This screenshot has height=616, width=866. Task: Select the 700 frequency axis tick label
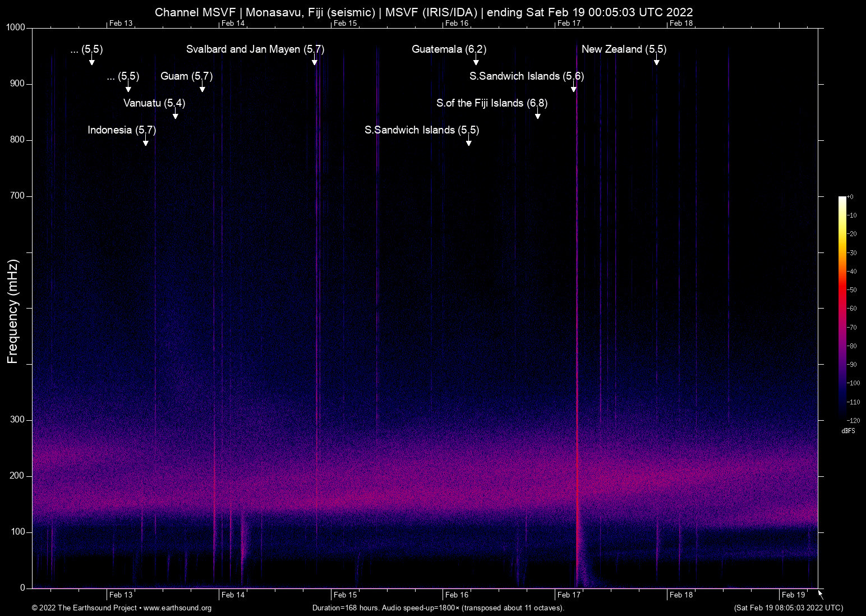coord(17,196)
